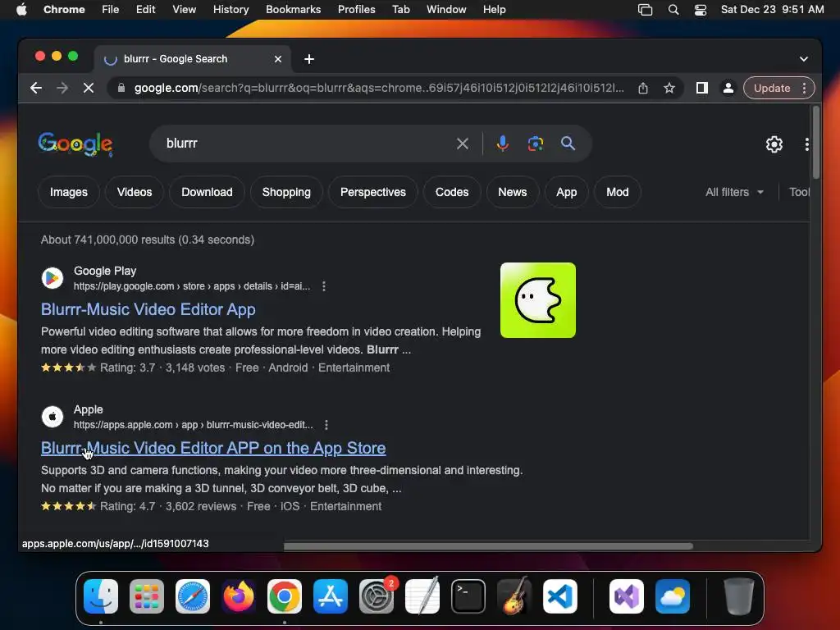Open the Profiles menu

click(356, 10)
